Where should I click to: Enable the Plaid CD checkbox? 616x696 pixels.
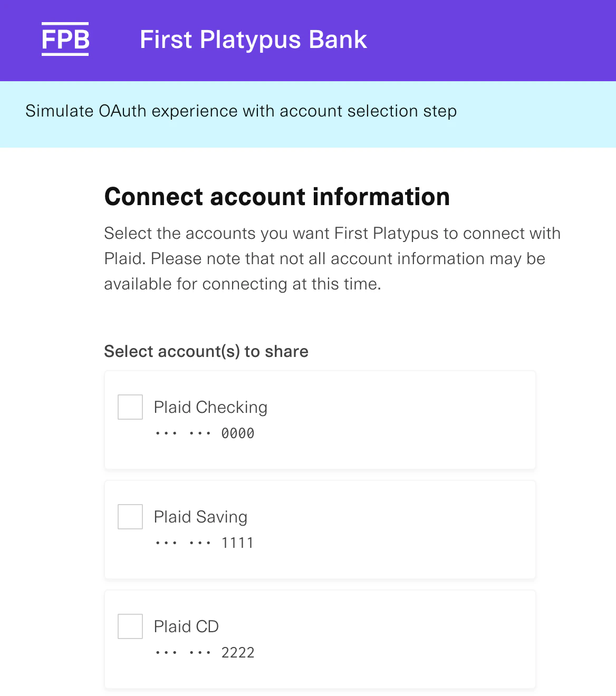click(x=130, y=626)
